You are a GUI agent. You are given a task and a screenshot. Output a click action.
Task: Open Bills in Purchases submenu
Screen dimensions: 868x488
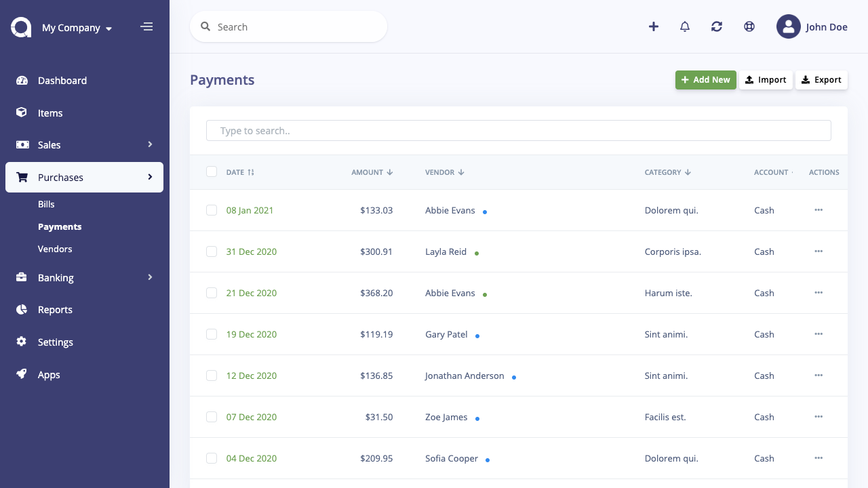coord(46,204)
